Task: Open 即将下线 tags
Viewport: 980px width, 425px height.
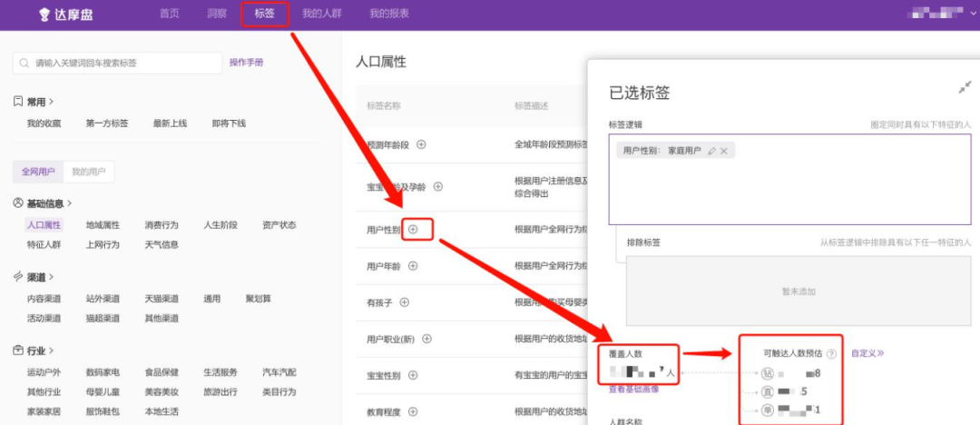Action: pyautogui.click(x=229, y=124)
